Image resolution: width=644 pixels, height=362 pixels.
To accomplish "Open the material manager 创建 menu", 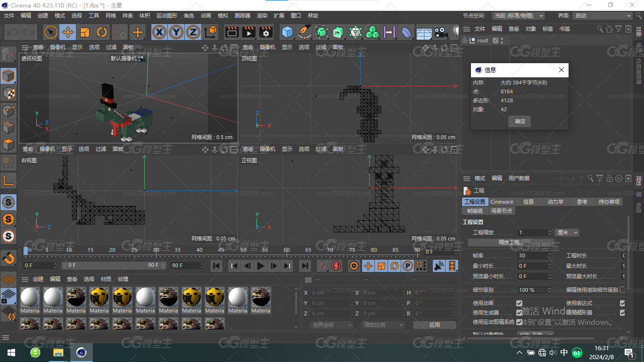I will click(x=38, y=279).
